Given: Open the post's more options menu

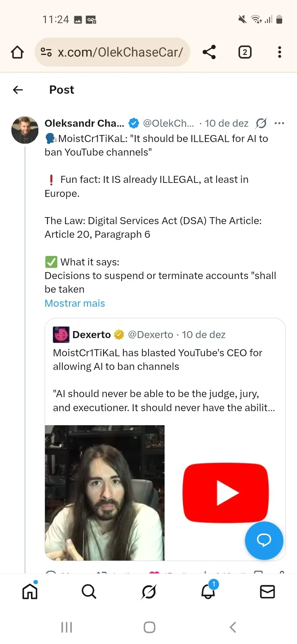Looking at the screenshot, I should pos(279,123).
